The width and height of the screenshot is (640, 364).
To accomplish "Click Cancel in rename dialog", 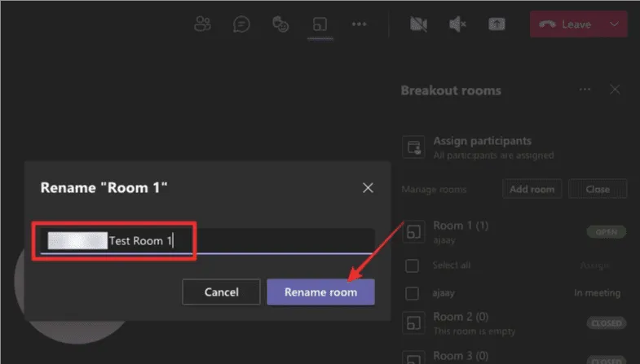I will tap(221, 292).
